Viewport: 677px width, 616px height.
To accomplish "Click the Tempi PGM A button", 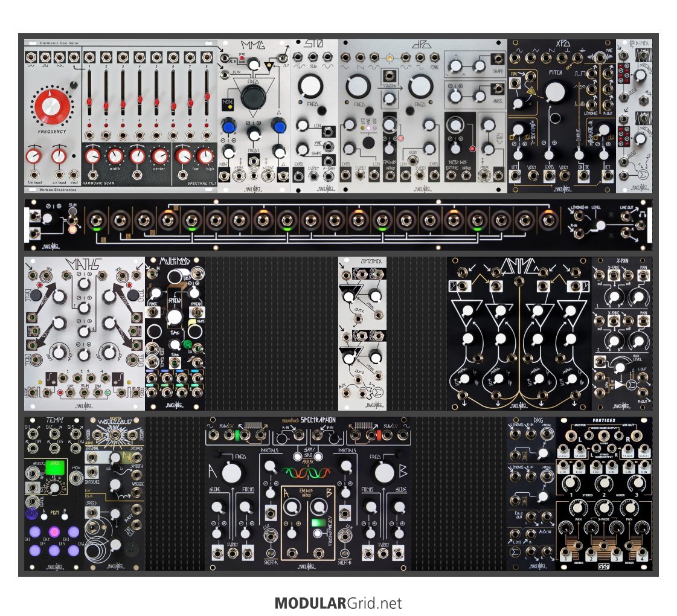I will click(43, 517).
